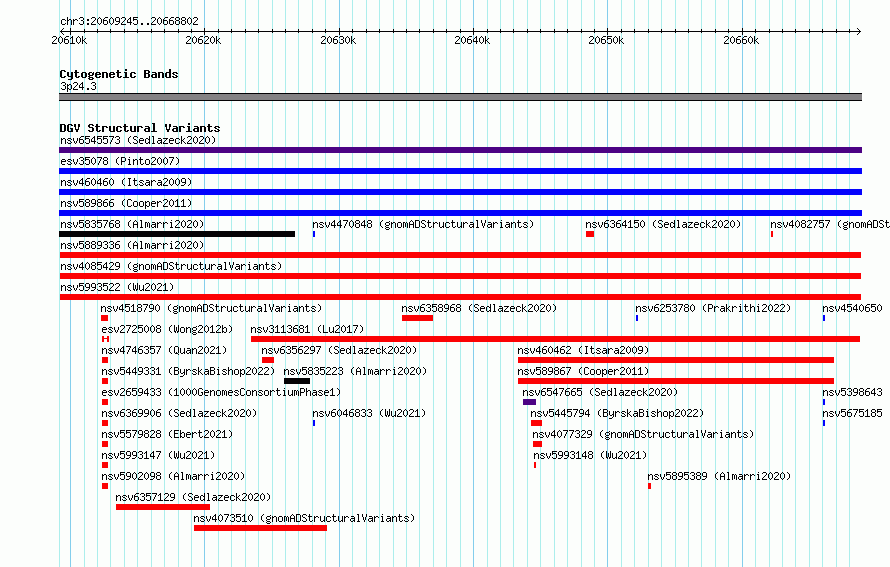Click the 20650k ruler tick label
Image resolution: width=890 pixels, height=567 pixels.
[606, 40]
